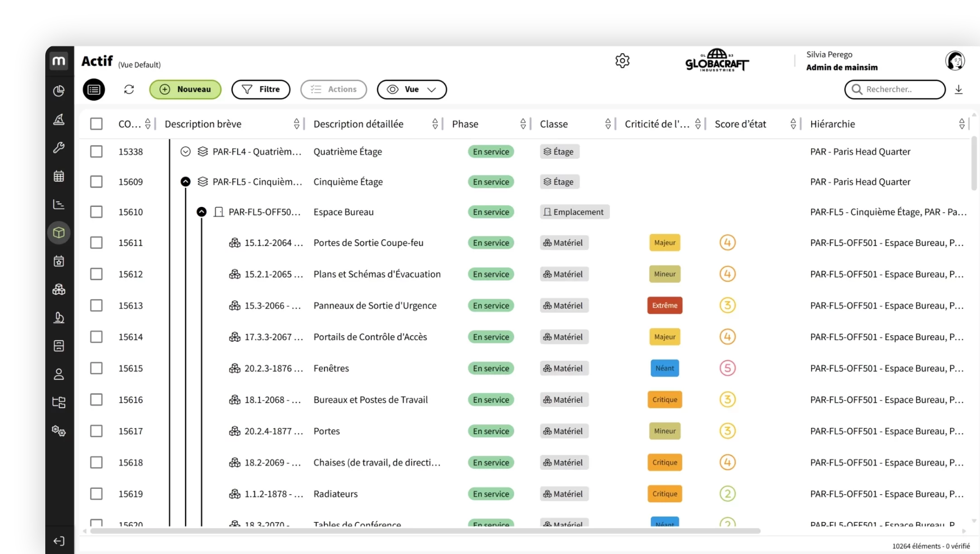Tick the select-all checkbox in header
The width and height of the screenshot is (980, 554).
tap(96, 124)
